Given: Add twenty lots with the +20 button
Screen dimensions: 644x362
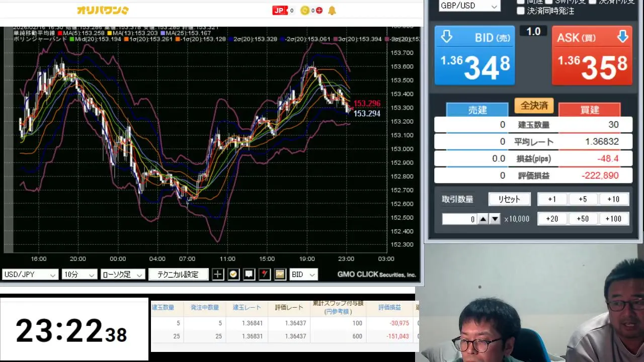Looking at the screenshot, I should [x=552, y=219].
